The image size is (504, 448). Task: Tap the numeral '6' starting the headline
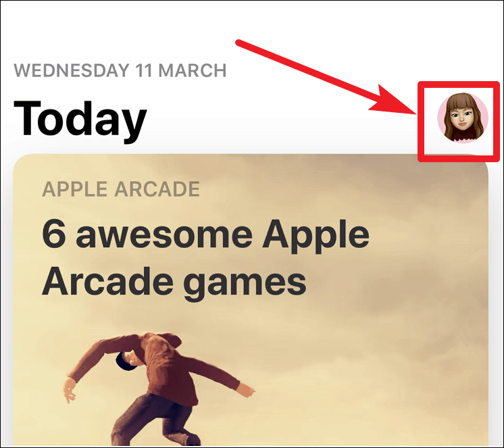tap(54, 234)
